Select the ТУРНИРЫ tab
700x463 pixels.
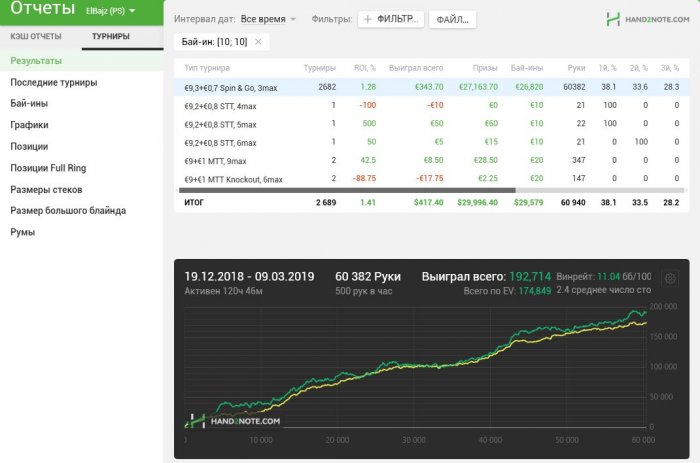[x=110, y=37]
